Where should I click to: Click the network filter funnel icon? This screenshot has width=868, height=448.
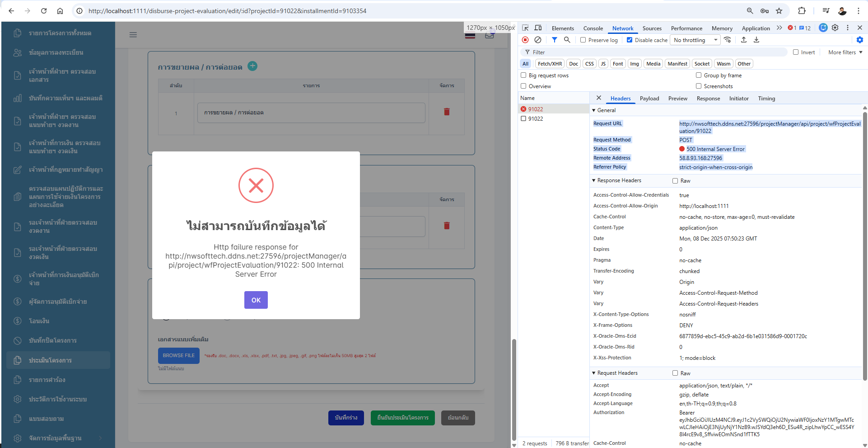[554, 40]
